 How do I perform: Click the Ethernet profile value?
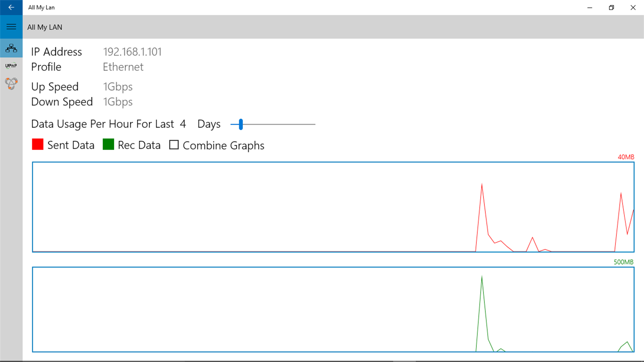123,67
